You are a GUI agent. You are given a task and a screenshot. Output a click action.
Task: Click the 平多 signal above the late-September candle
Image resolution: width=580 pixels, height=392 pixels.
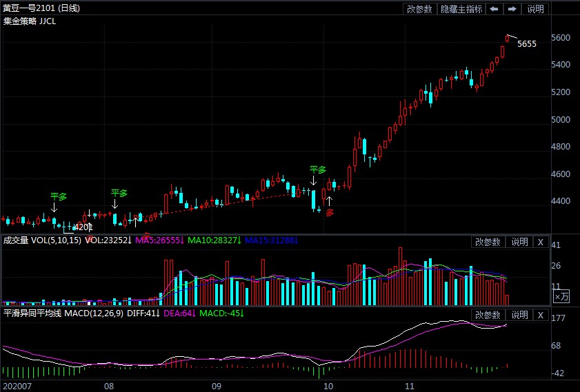[x=318, y=170]
